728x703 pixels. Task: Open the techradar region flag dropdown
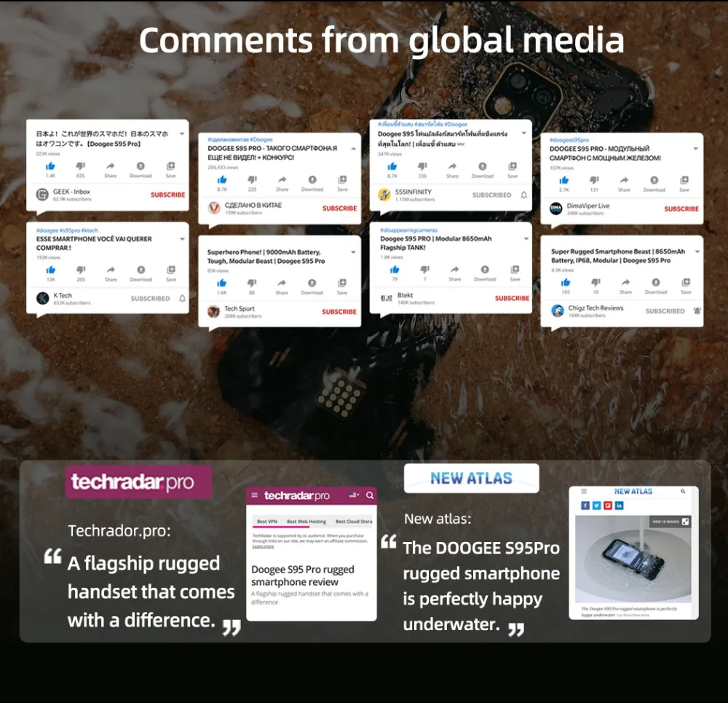(355, 495)
